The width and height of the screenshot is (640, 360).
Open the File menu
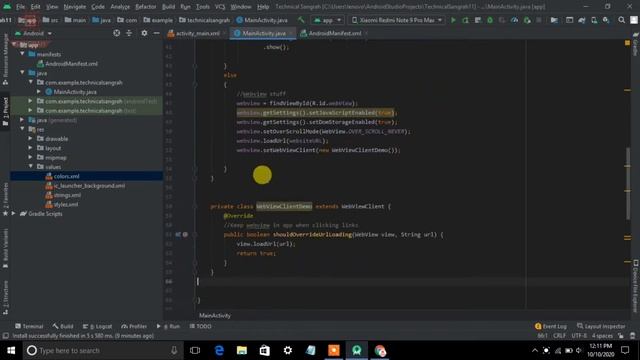(20, 7)
